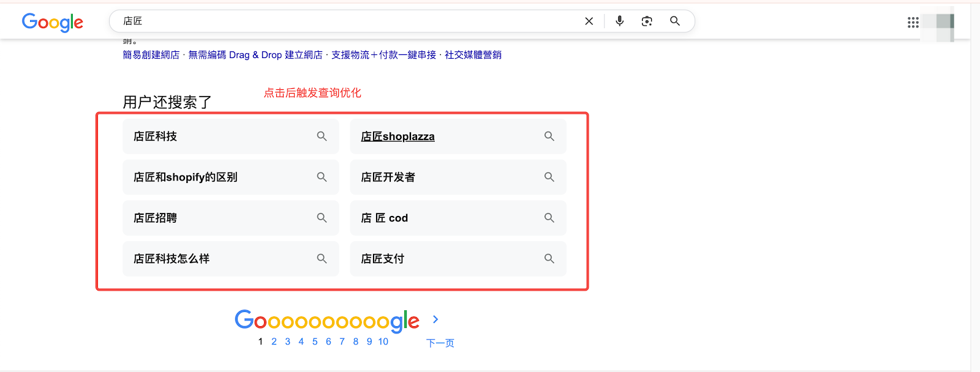This screenshot has height=372, width=980.
Task: Choose related search 店匠开发者
Action: pos(458,177)
